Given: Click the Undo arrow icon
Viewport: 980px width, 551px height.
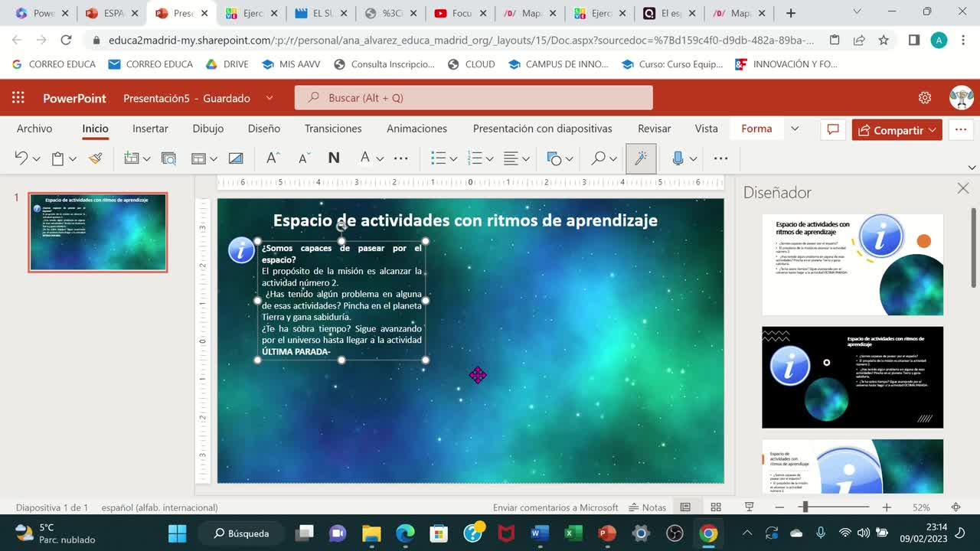Looking at the screenshot, I should 21,158.
